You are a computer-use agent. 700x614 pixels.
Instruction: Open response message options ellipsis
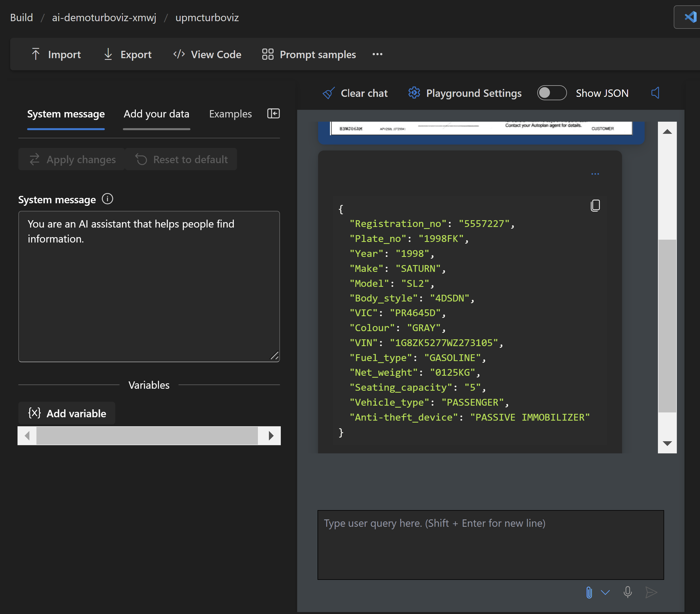tap(595, 174)
